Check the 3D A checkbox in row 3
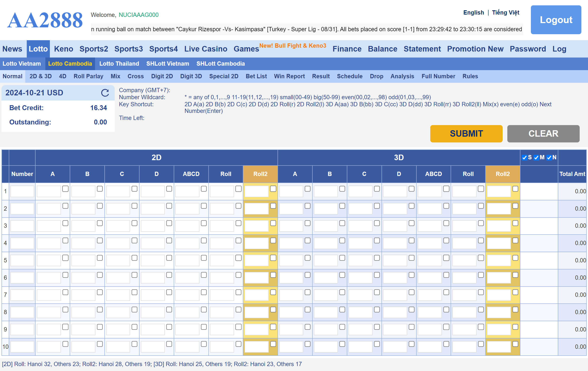 point(307,223)
